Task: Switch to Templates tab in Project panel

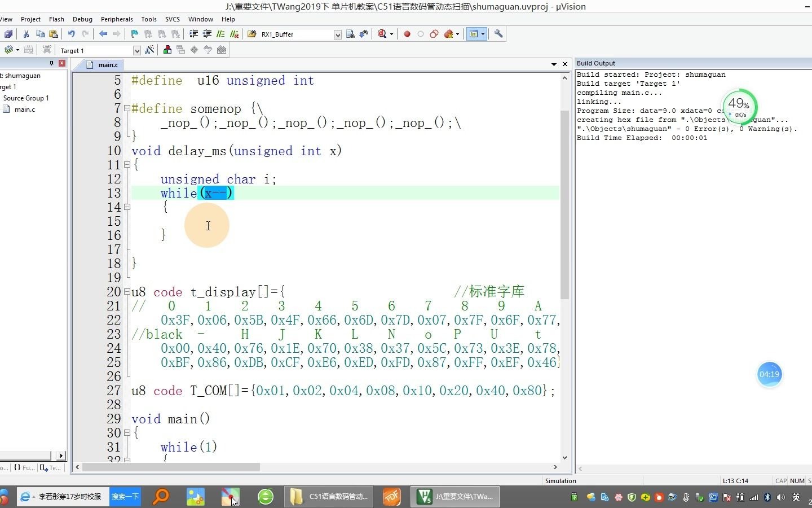Action: pos(50,467)
